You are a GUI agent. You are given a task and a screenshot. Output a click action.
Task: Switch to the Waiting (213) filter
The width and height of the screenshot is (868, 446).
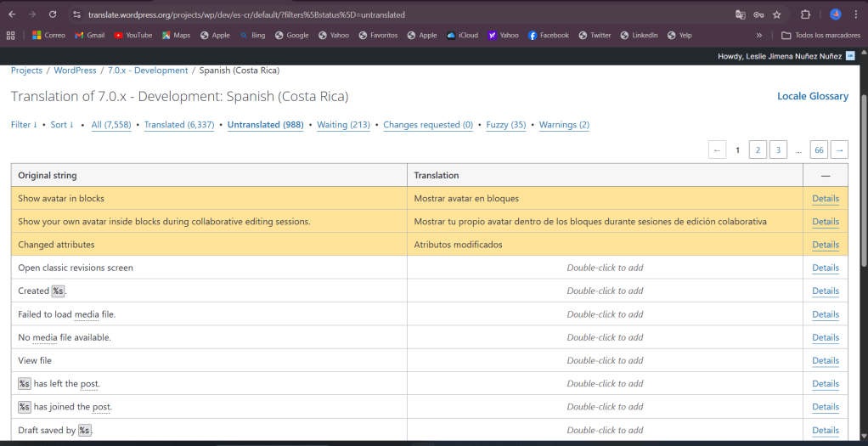coord(343,125)
